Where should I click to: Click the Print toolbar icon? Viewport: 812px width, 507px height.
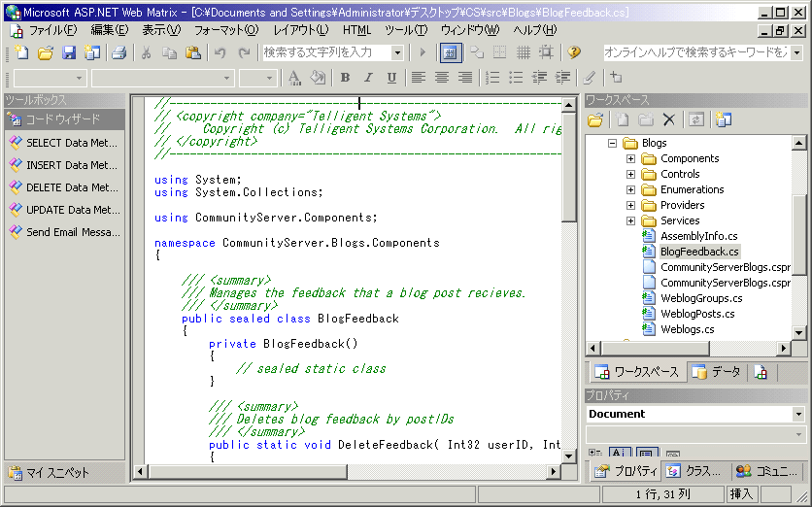click(119, 52)
